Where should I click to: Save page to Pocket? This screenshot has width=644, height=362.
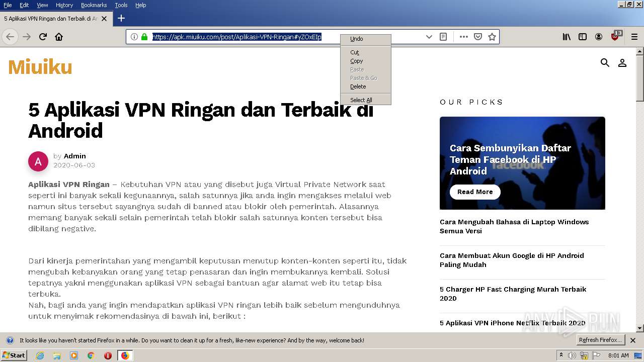(x=478, y=37)
